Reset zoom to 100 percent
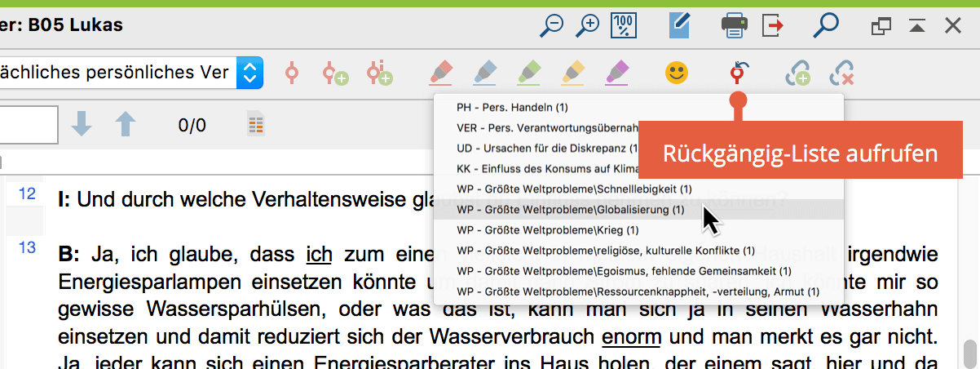This screenshot has height=369, width=980. coord(624,26)
